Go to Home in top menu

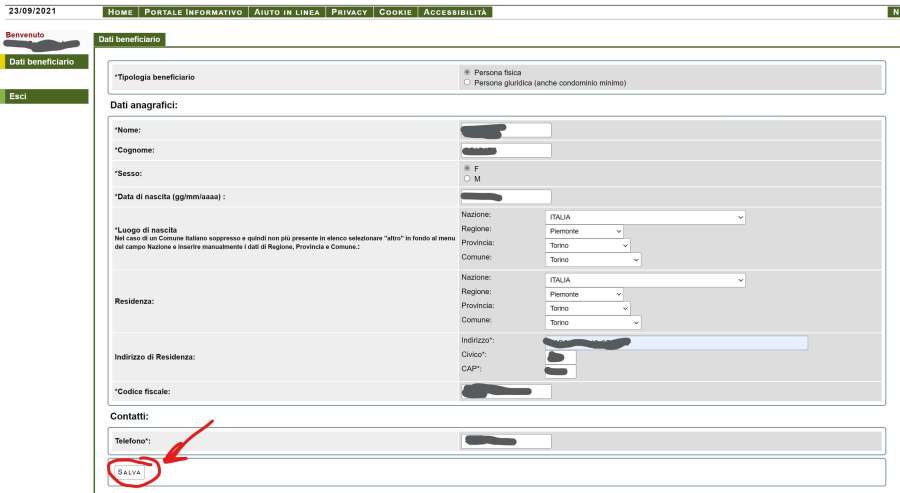(120, 12)
